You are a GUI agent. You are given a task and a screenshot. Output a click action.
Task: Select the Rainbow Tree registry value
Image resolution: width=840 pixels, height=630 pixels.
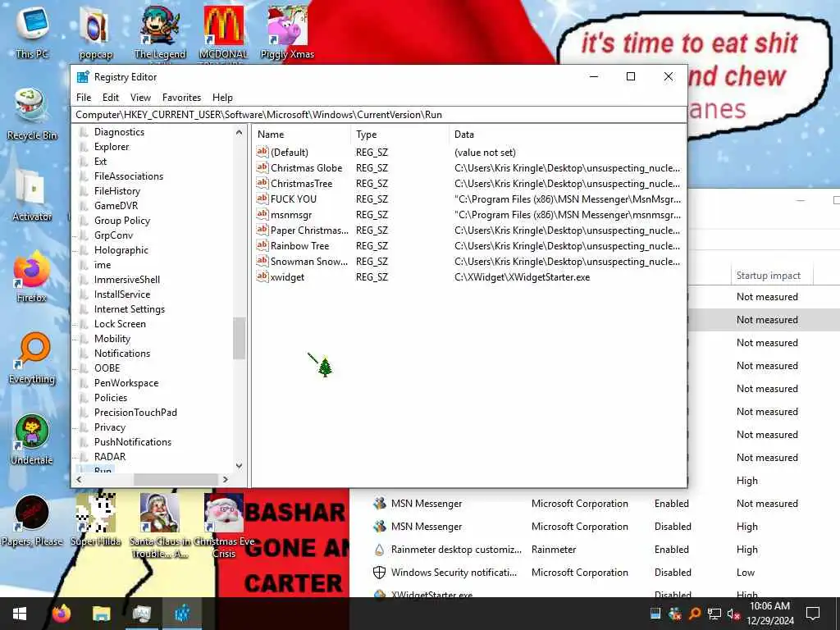(299, 246)
